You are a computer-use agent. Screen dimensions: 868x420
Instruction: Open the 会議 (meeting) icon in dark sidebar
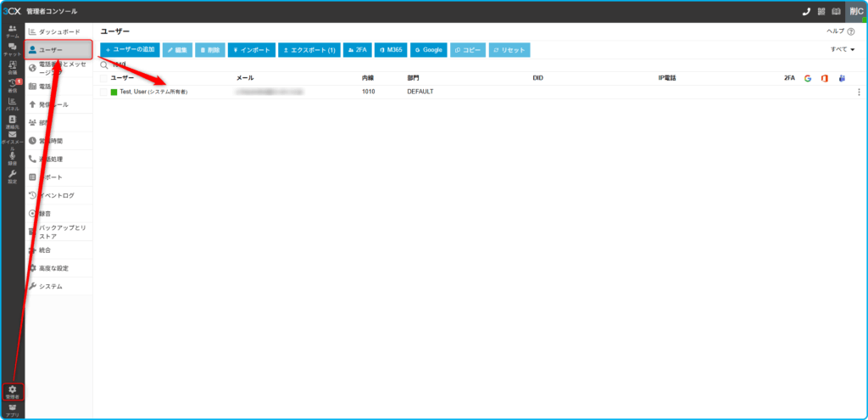(12, 68)
